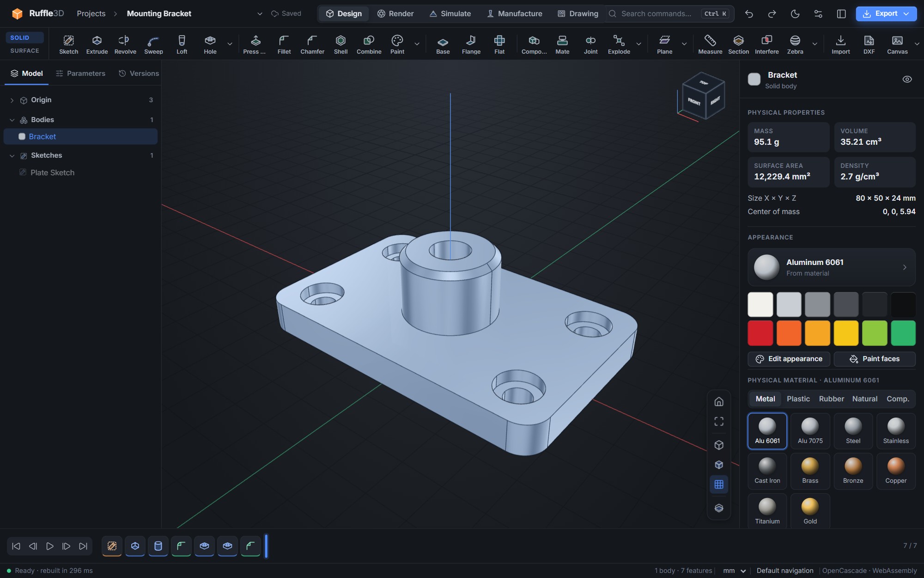Image resolution: width=924 pixels, height=578 pixels.
Task: Click the Export button
Action: pos(886,14)
